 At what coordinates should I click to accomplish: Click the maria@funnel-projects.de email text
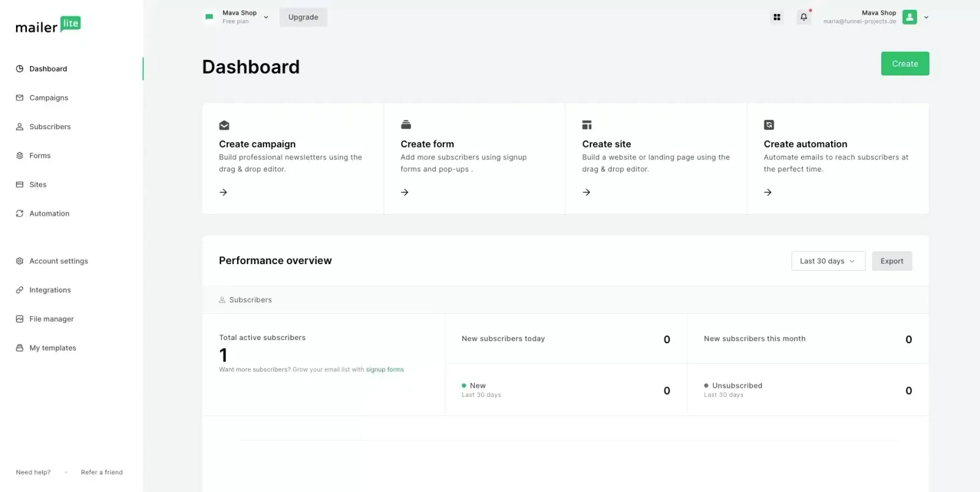(x=859, y=21)
